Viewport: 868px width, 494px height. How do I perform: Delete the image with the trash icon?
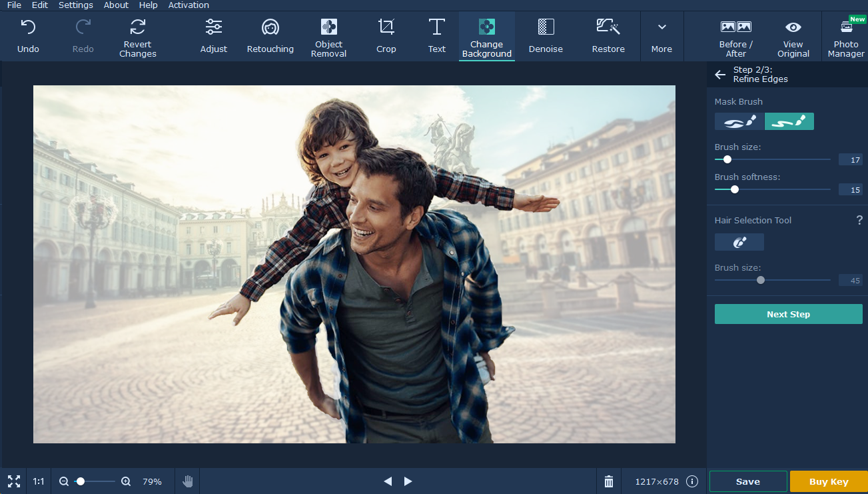(x=608, y=481)
